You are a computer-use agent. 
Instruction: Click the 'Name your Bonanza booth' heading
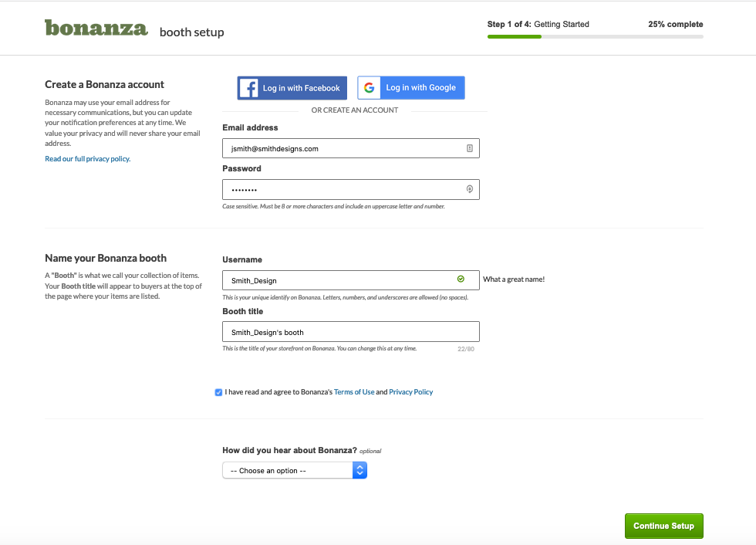106,258
